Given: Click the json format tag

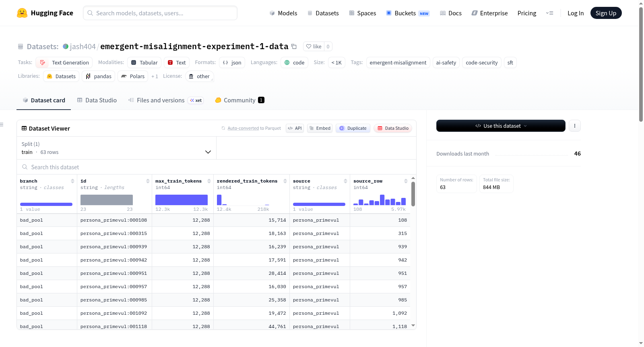Looking at the screenshot, I should click(232, 62).
